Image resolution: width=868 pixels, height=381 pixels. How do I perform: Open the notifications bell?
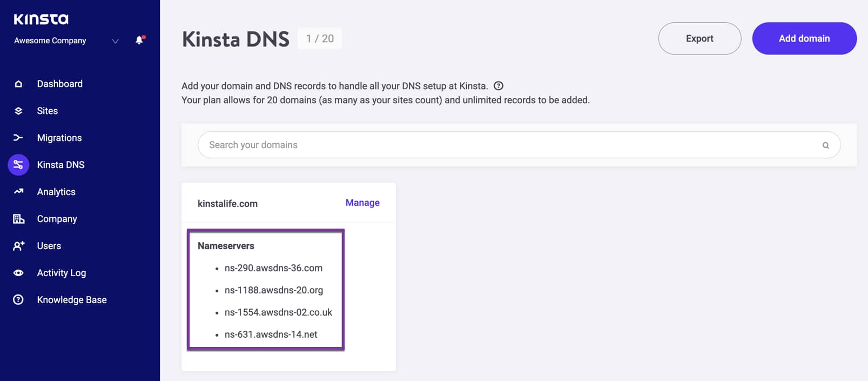click(x=139, y=40)
